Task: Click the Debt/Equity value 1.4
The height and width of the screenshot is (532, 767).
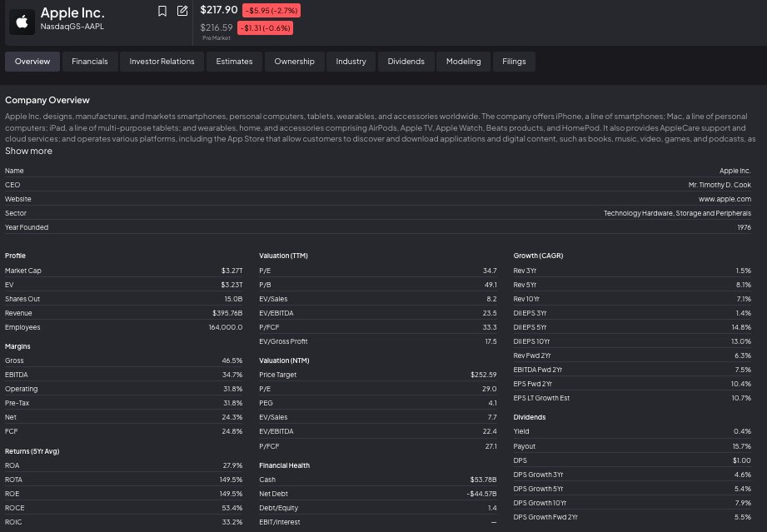Action: click(x=492, y=508)
